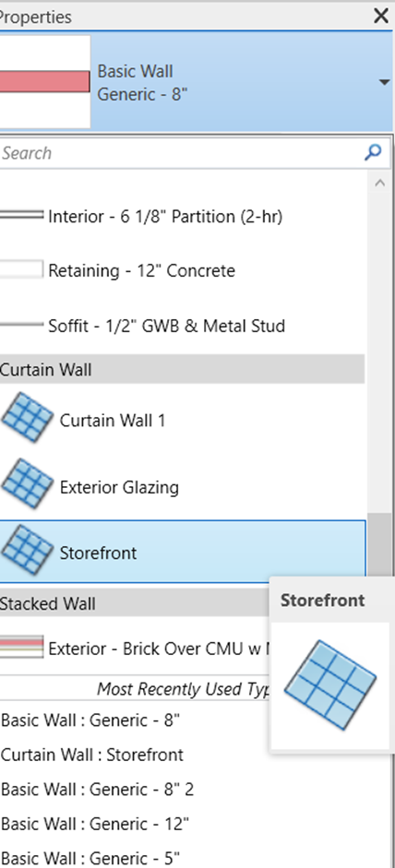Choose Curtain Wall : Storefront from recent types
The image size is (395, 868).
click(x=92, y=755)
